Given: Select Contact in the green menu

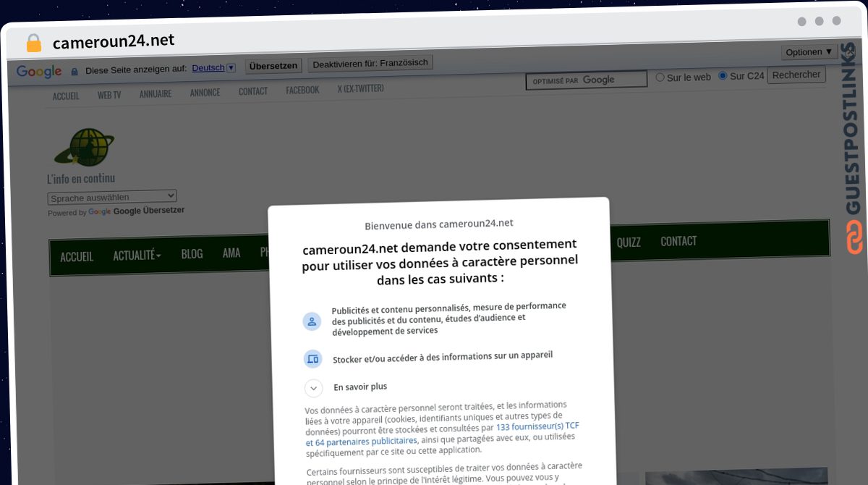Looking at the screenshot, I should point(678,241).
